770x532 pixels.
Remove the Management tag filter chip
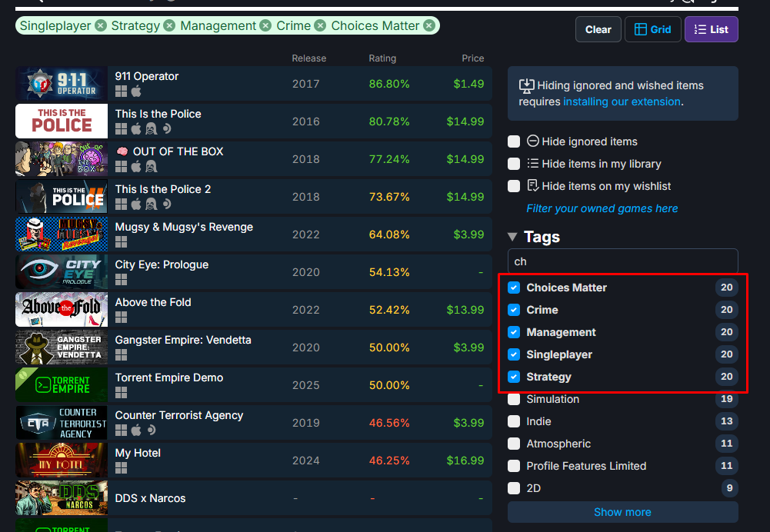point(265,25)
